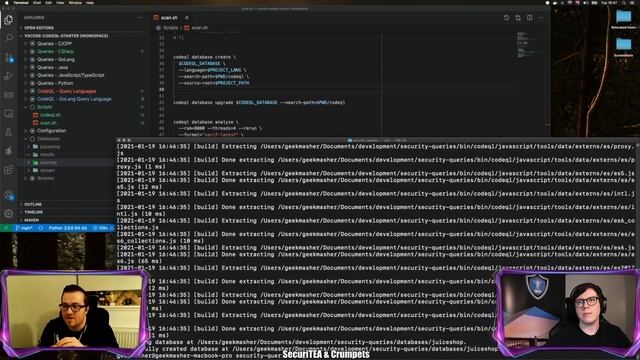Screen dimensions: 640x360
Task: Click Python 3.8.6 64-bit interpreter in status bar
Action: 67,228
